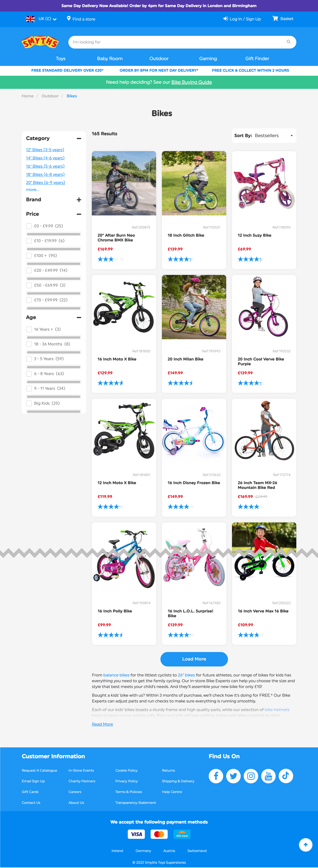
Task: Open the TikTok social icon
Action: tap(286, 776)
